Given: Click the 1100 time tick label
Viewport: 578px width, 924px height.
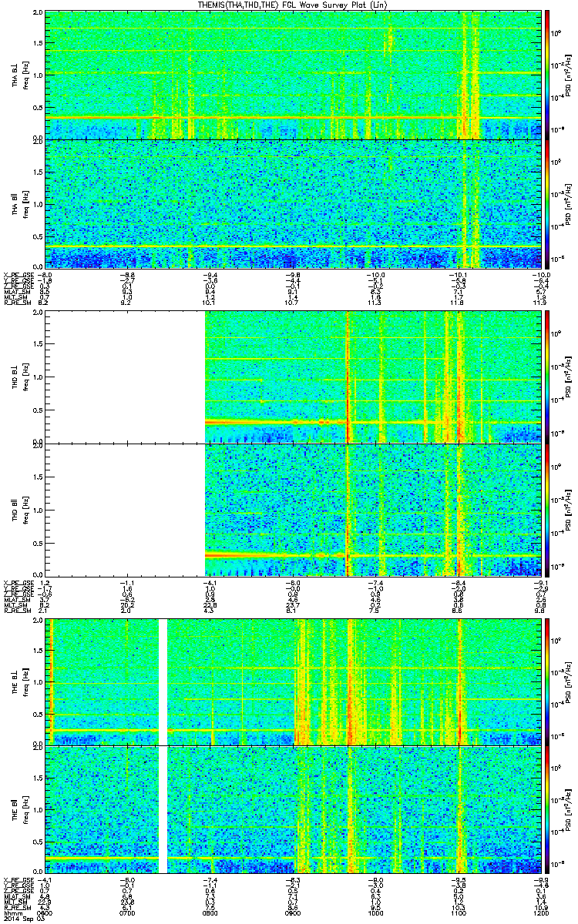Looking at the screenshot, I should pyautogui.click(x=459, y=912).
